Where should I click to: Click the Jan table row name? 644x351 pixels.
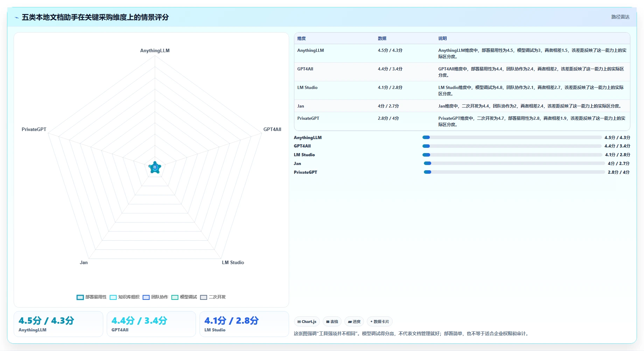coord(301,106)
